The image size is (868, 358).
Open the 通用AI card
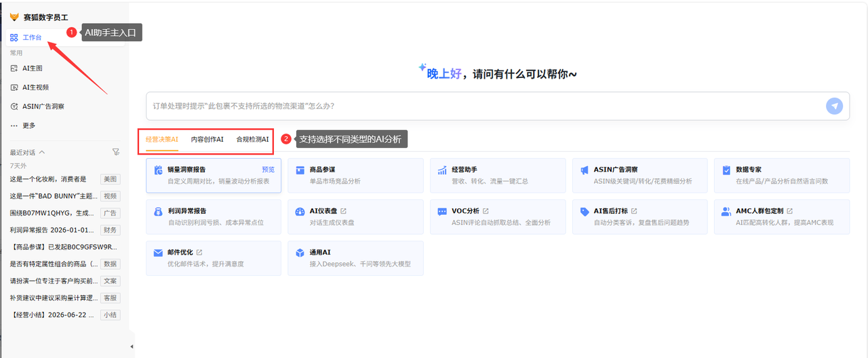[355, 258]
